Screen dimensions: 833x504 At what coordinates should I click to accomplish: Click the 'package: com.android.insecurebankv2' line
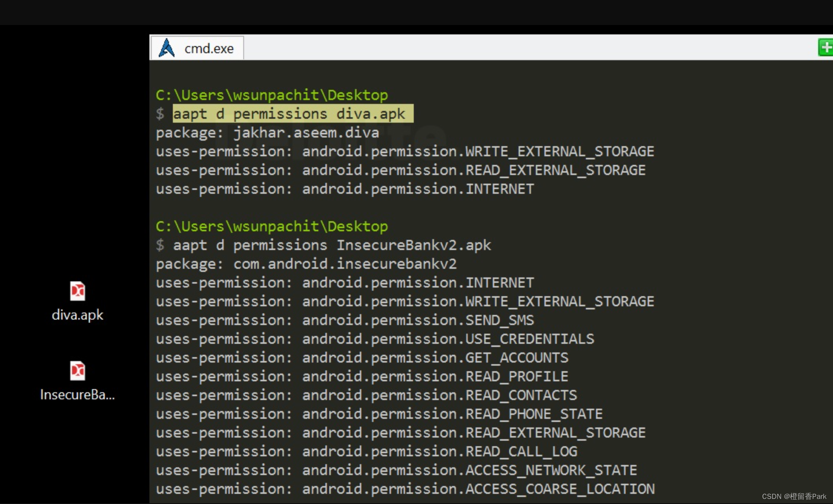click(306, 264)
